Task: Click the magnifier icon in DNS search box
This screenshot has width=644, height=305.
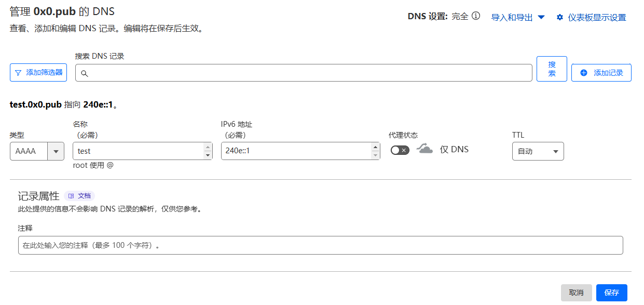Action: point(84,73)
